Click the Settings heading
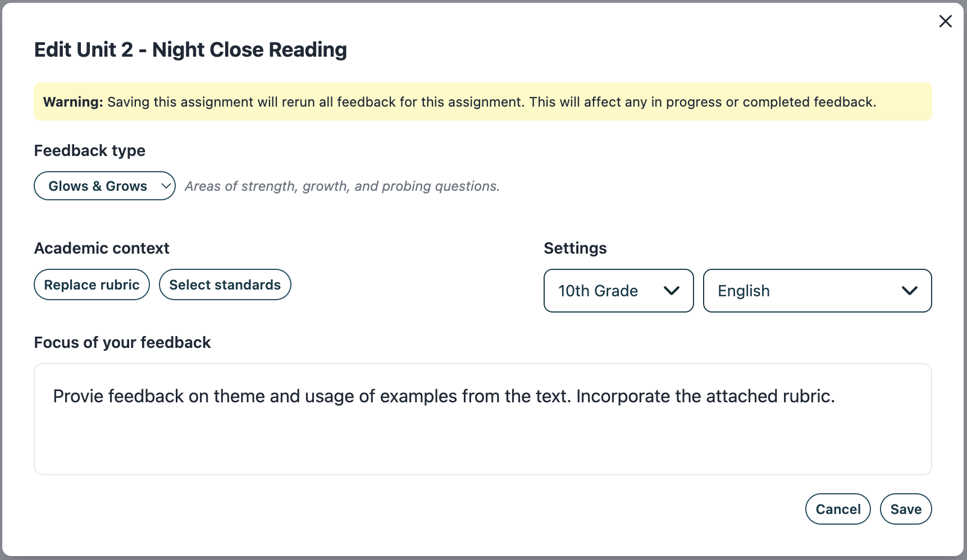 pyautogui.click(x=575, y=248)
